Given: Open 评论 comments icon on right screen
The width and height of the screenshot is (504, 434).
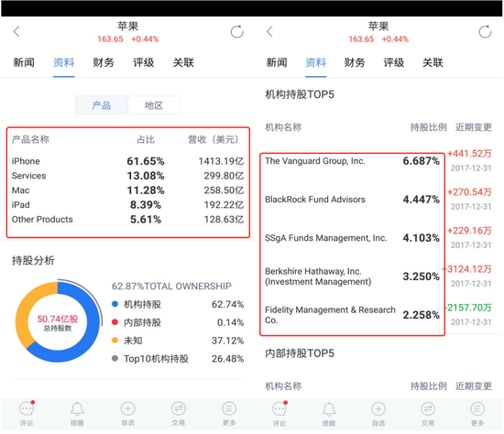Looking at the screenshot, I should click(279, 414).
